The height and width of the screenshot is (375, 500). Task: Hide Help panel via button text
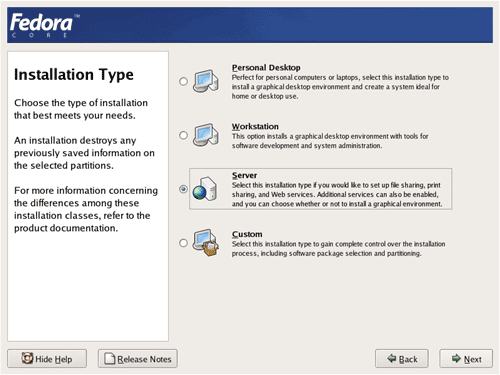(x=54, y=359)
